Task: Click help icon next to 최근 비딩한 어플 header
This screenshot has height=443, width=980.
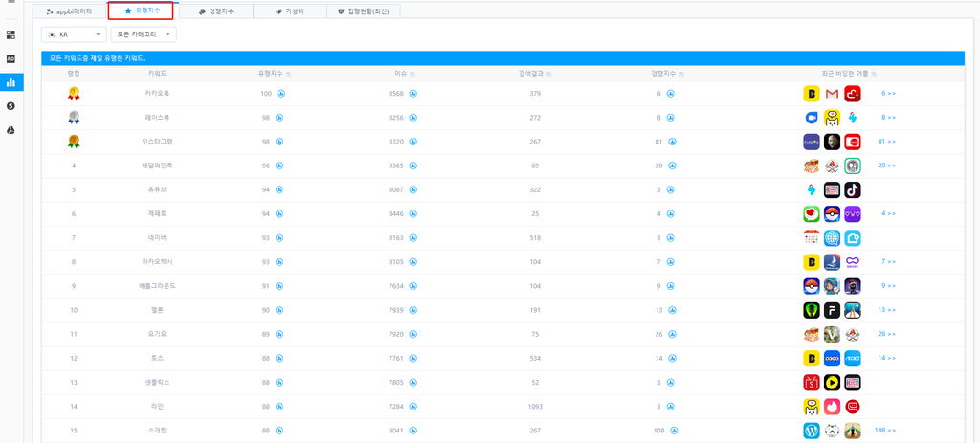Action: click(x=873, y=74)
